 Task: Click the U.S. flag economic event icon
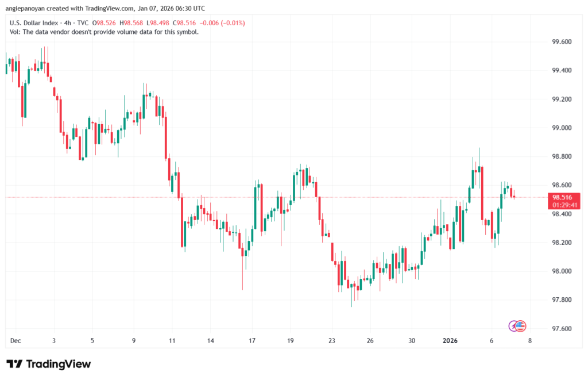520,326
